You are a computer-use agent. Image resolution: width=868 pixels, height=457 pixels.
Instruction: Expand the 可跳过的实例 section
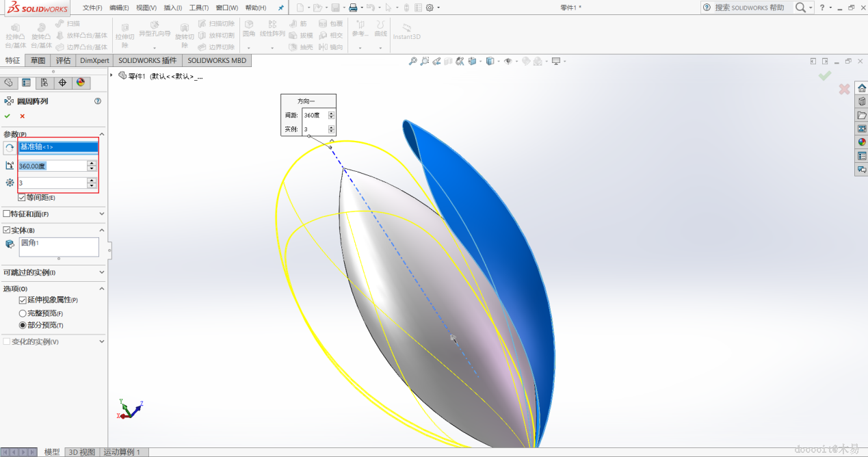click(x=102, y=273)
